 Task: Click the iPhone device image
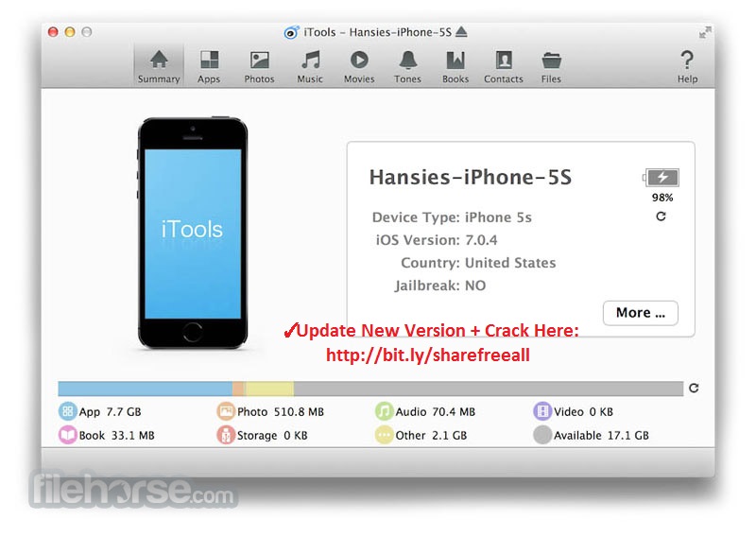tap(193, 233)
